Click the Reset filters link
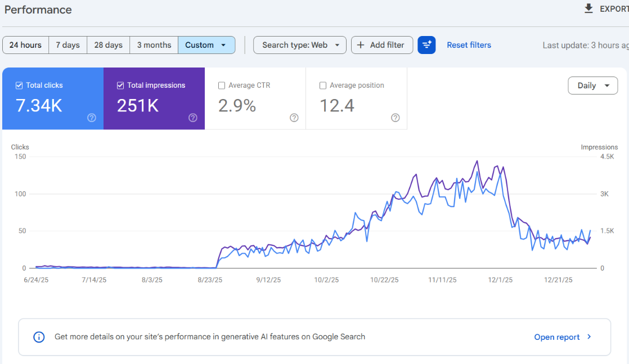The width and height of the screenshot is (629, 364). pos(469,45)
